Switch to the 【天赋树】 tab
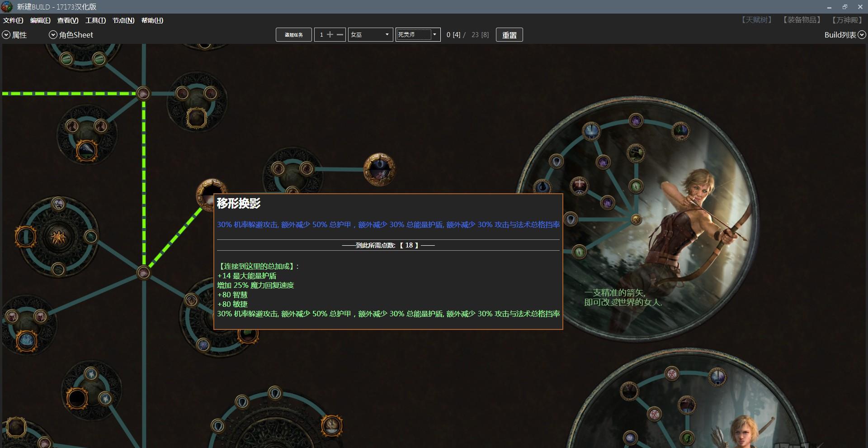The height and width of the screenshot is (448, 868). coord(756,20)
